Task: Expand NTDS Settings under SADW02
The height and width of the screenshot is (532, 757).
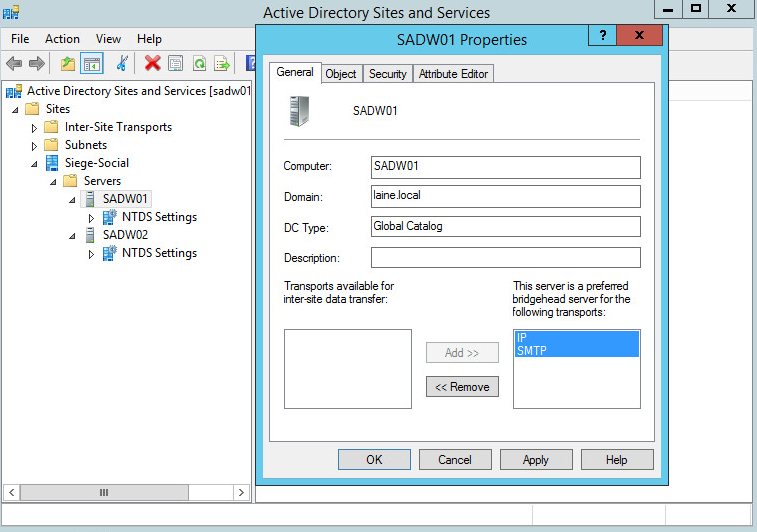Action: [x=91, y=254]
